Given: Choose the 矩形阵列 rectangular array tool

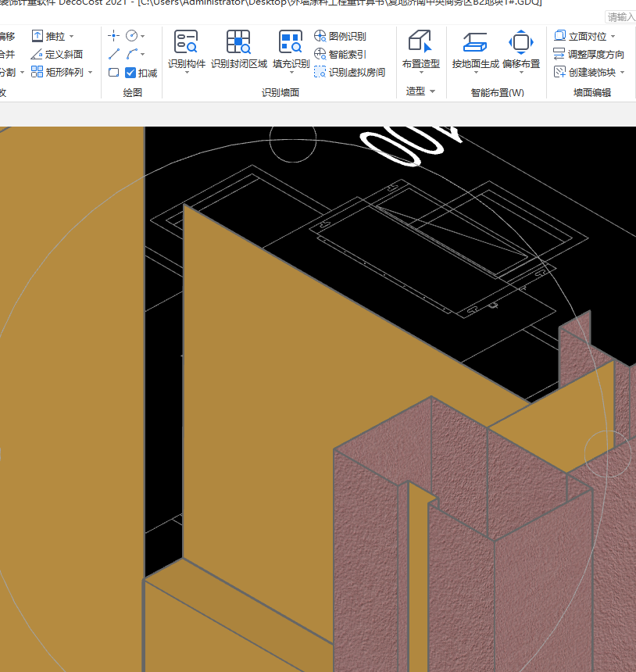Looking at the screenshot, I should point(57,72).
